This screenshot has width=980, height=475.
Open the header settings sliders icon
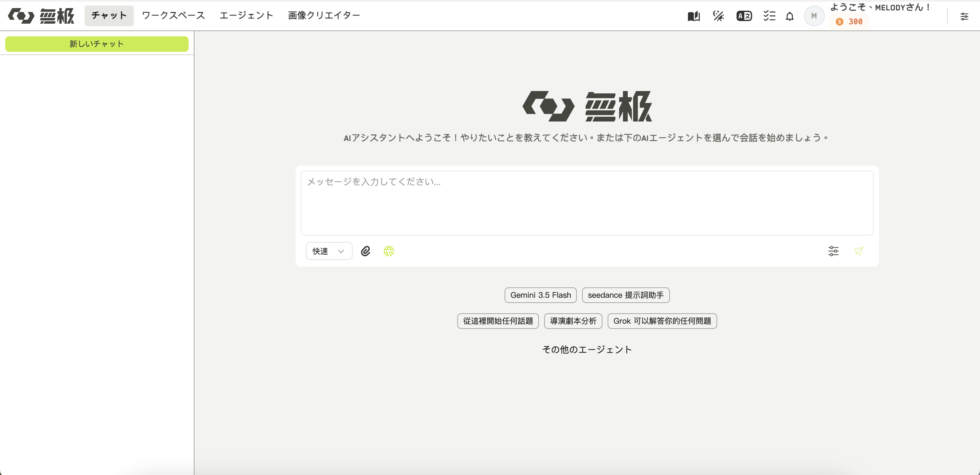[964, 16]
